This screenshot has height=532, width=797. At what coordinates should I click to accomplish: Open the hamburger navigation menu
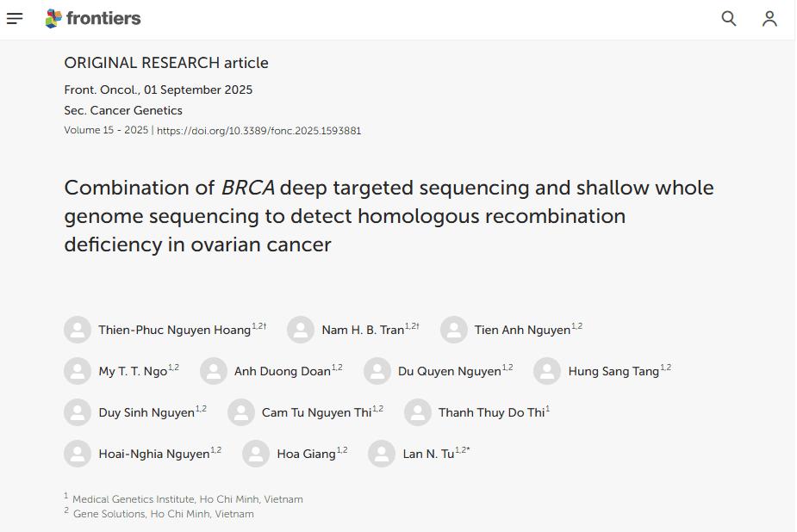pos(15,18)
